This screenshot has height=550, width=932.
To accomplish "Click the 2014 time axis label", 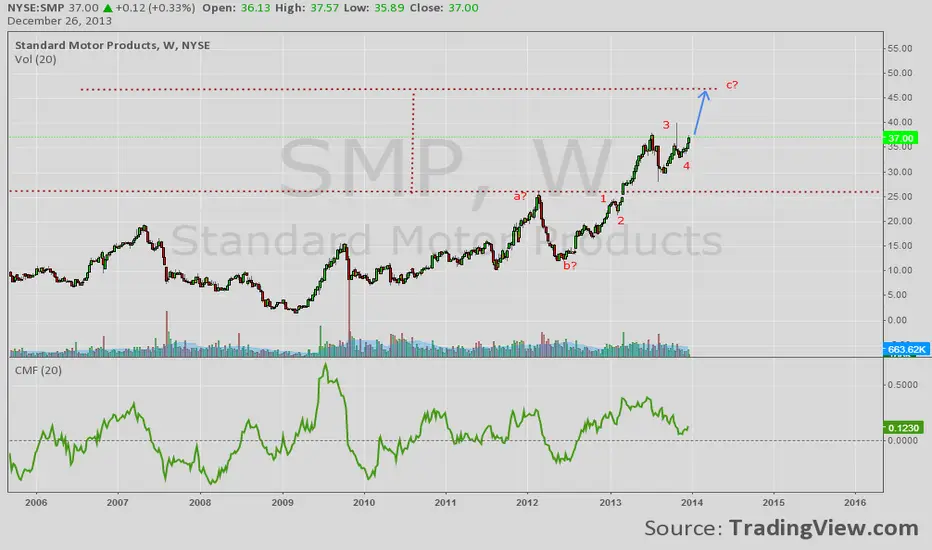I will (692, 502).
